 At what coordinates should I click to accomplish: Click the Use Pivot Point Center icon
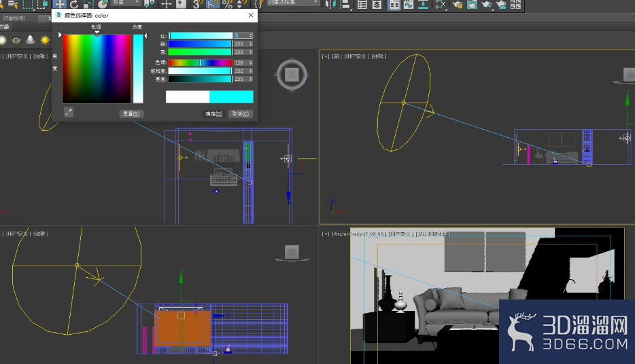[150, 4]
